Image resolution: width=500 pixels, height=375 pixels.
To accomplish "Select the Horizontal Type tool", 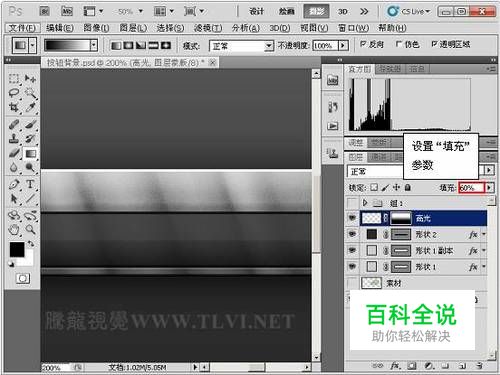I will [30, 184].
